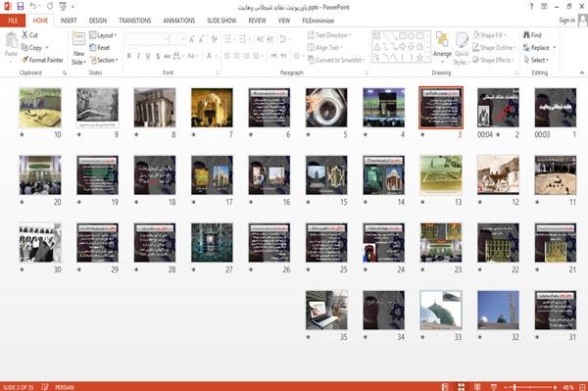Undo the last action with the Undo arrow
588x391 pixels.
(x=33, y=6)
